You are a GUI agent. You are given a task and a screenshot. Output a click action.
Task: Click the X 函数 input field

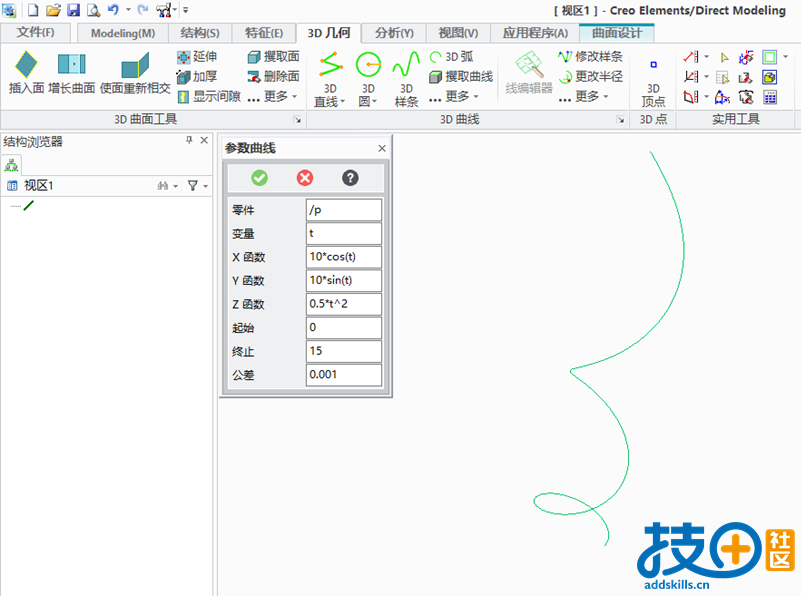tap(343, 257)
